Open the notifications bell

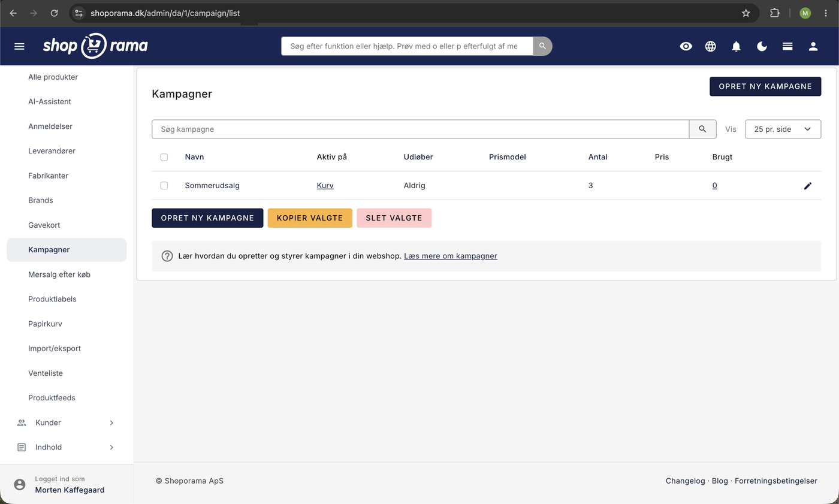(x=737, y=46)
